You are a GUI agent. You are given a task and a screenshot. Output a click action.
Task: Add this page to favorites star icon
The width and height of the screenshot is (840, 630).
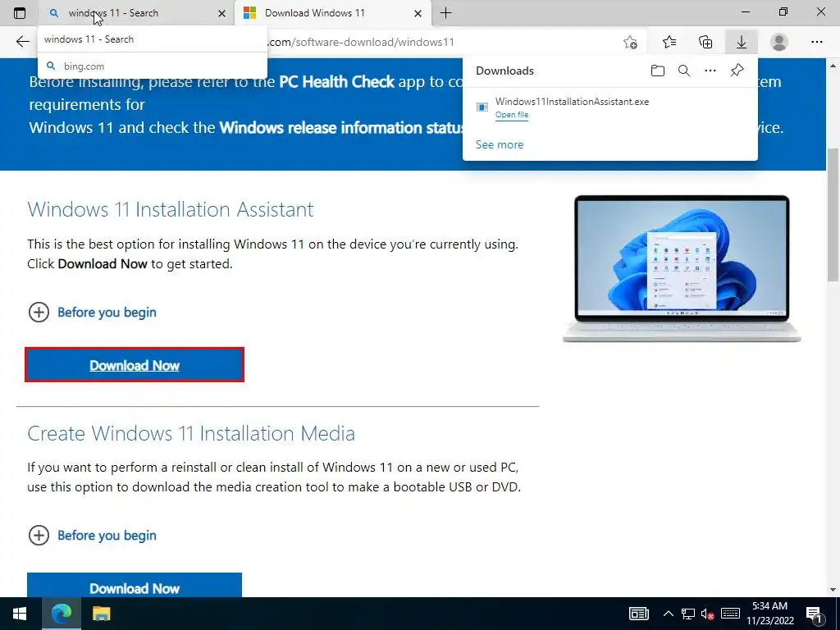point(631,42)
